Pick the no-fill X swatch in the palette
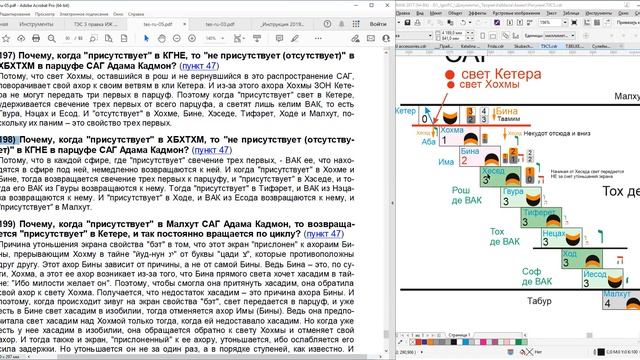The width and height of the screenshot is (640, 360). click(413, 342)
